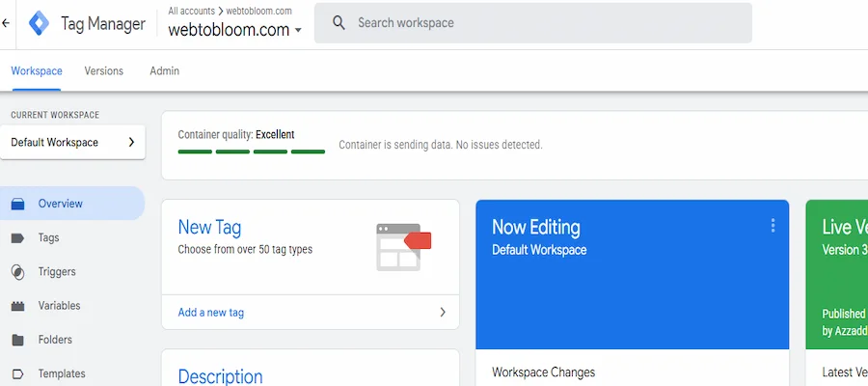Switch to the Admin tab

[x=164, y=71]
